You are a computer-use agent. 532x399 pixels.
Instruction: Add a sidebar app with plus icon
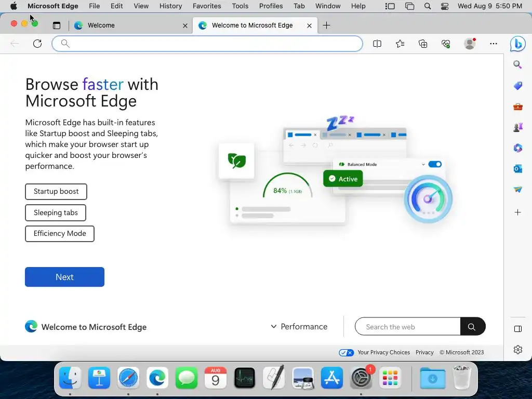tap(518, 212)
